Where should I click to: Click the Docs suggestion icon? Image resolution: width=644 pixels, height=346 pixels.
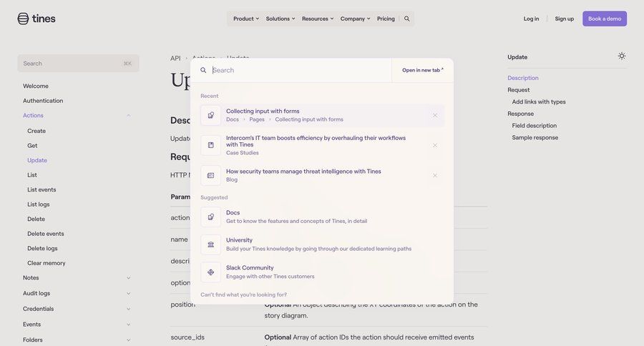pyautogui.click(x=210, y=217)
